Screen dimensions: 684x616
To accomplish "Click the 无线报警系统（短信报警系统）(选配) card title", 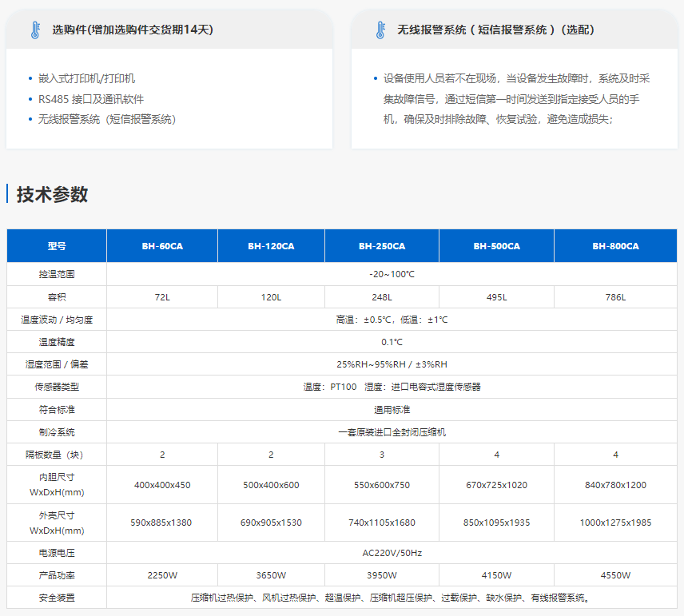I will pos(495,30).
